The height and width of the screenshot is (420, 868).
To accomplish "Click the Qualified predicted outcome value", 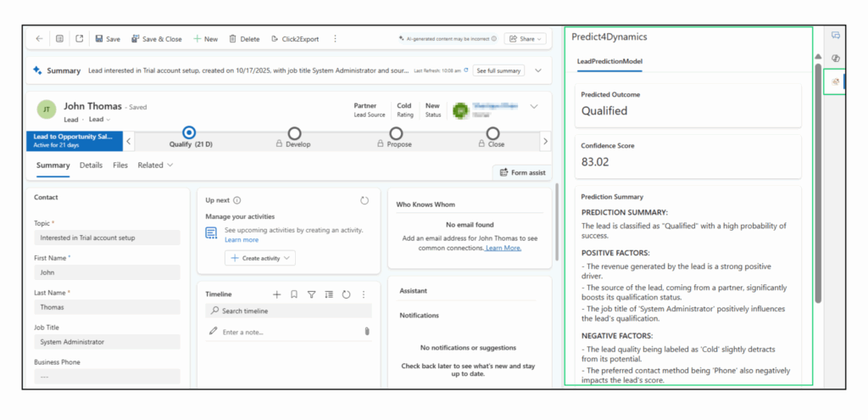I will pyautogui.click(x=604, y=111).
